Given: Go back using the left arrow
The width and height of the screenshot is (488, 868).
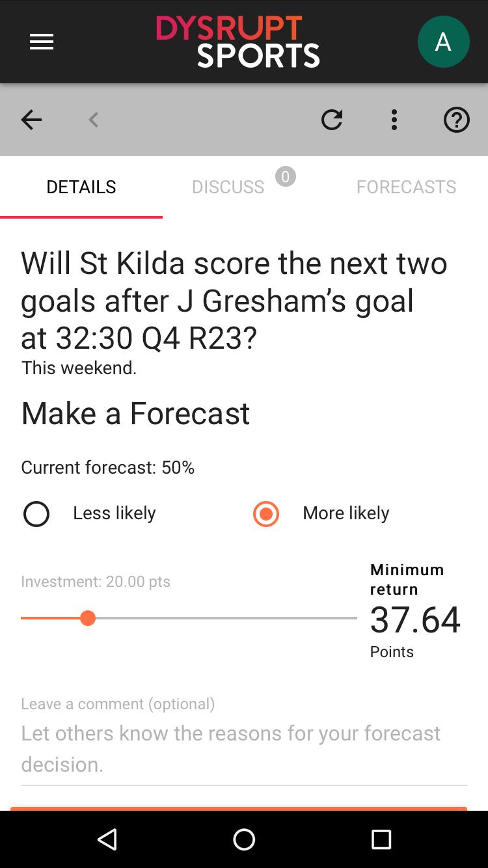Looking at the screenshot, I should point(31,120).
